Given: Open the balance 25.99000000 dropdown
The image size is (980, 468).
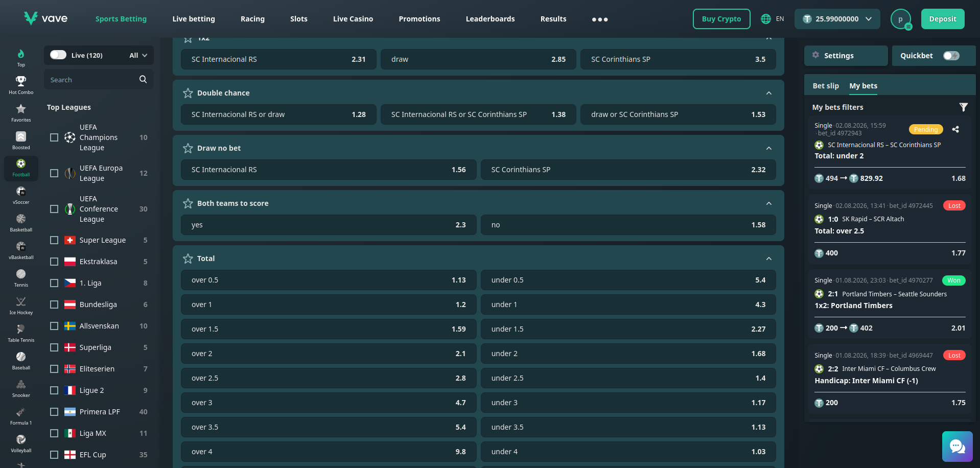Looking at the screenshot, I should [837, 19].
